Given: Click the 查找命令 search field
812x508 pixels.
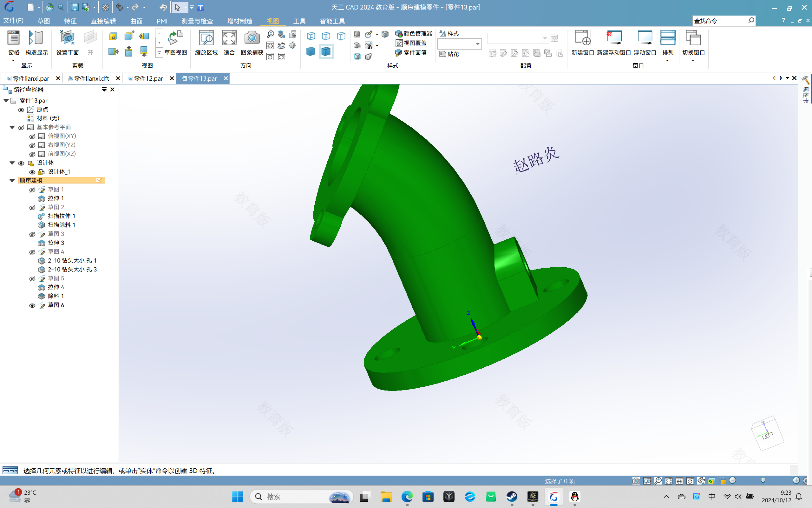Looking at the screenshot, I should pos(720,21).
